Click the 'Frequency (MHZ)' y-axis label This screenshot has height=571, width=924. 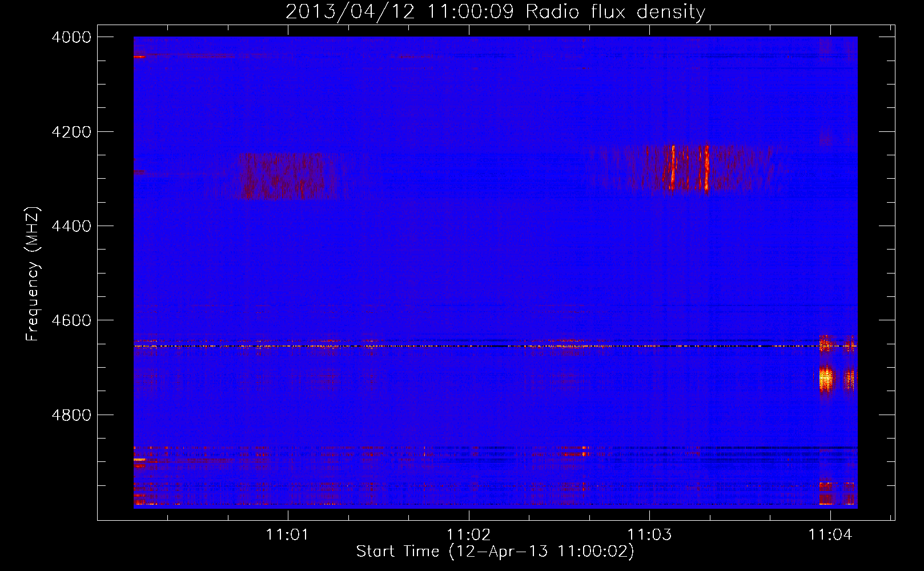(x=33, y=274)
